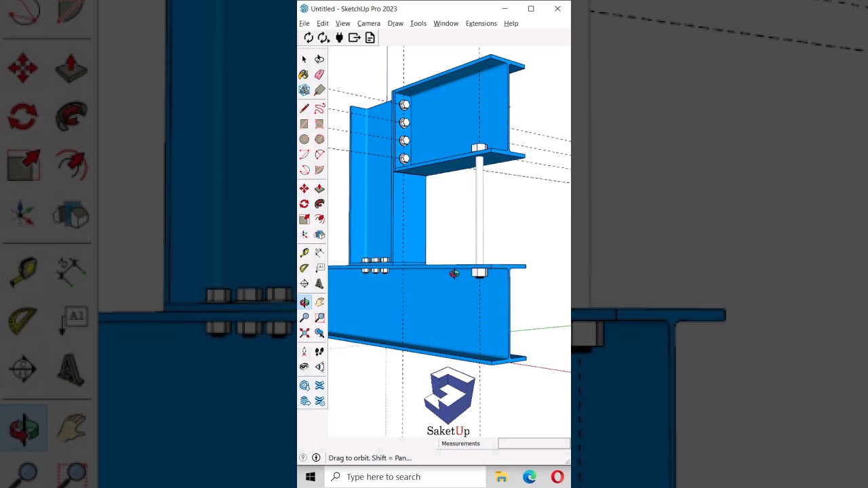868x488 pixels.
Task: Click the Windows Start button
Action: click(311, 477)
